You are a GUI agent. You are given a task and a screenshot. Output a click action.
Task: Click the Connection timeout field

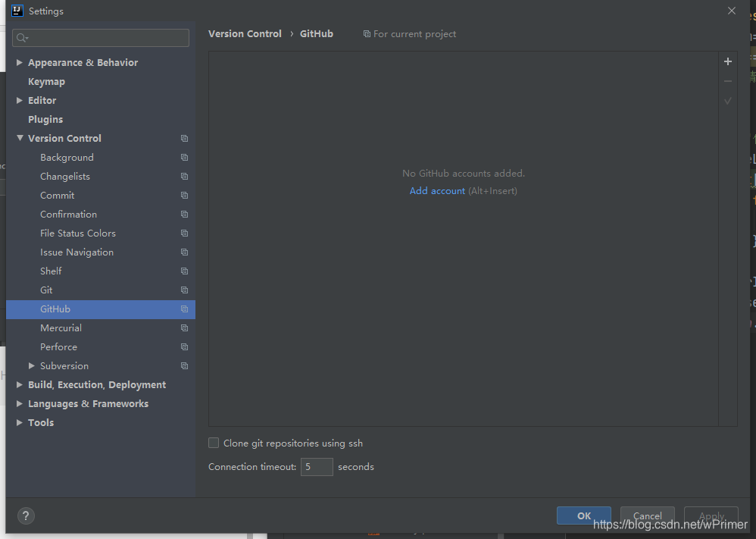pyautogui.click(x=317, y=467)
